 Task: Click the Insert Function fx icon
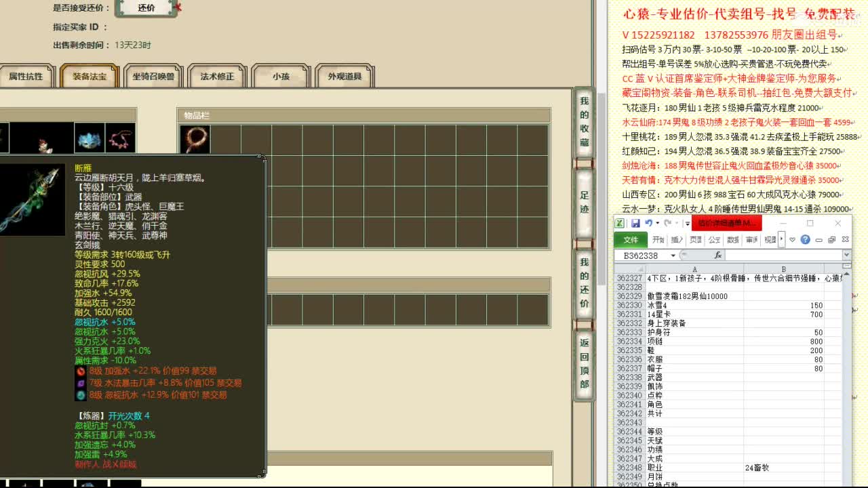tap(718, 255)
